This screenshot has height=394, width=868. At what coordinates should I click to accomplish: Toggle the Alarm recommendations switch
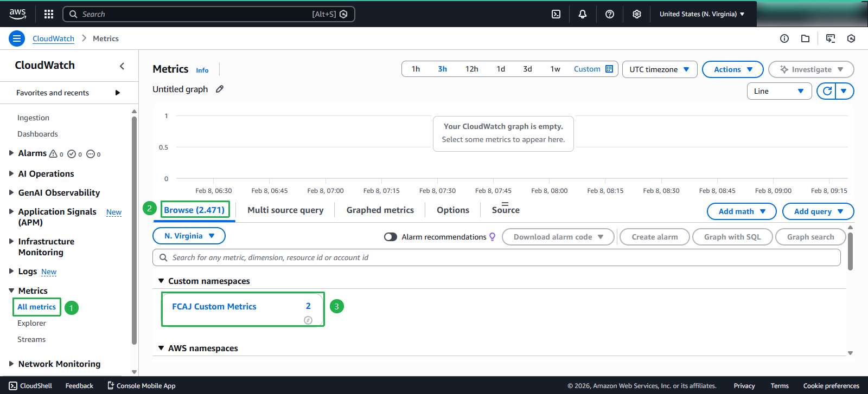391,237
